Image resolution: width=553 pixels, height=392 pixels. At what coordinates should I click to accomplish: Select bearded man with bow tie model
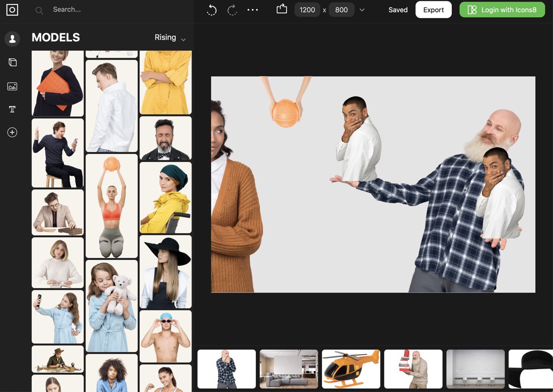coord(165,138)
